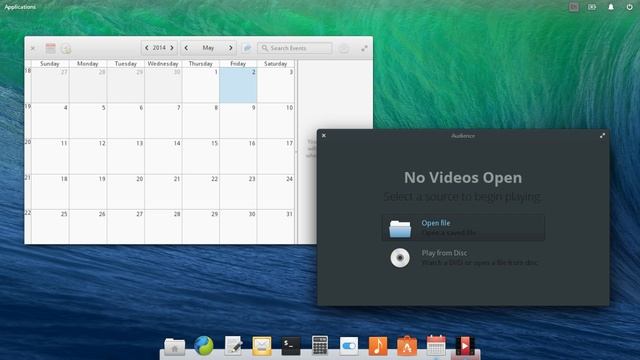The image size is (640, 360).
Task: Launch the Music app from dock
Action: pyautogui.click(x=378, y=346)
